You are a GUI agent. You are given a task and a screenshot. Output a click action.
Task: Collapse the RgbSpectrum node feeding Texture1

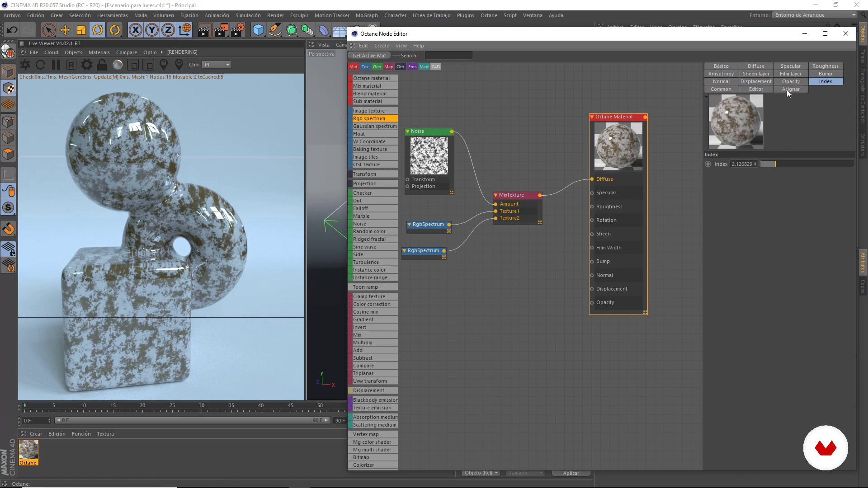410,225
